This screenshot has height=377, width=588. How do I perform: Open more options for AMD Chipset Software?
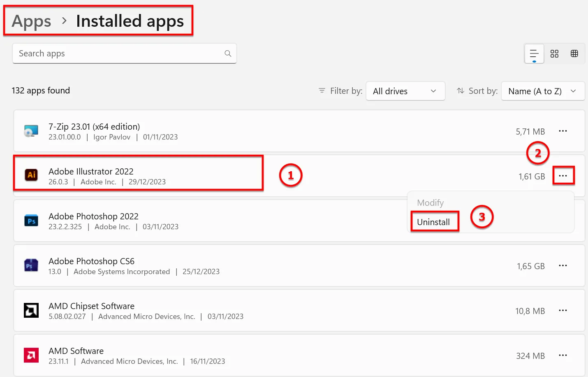(563, 310)
